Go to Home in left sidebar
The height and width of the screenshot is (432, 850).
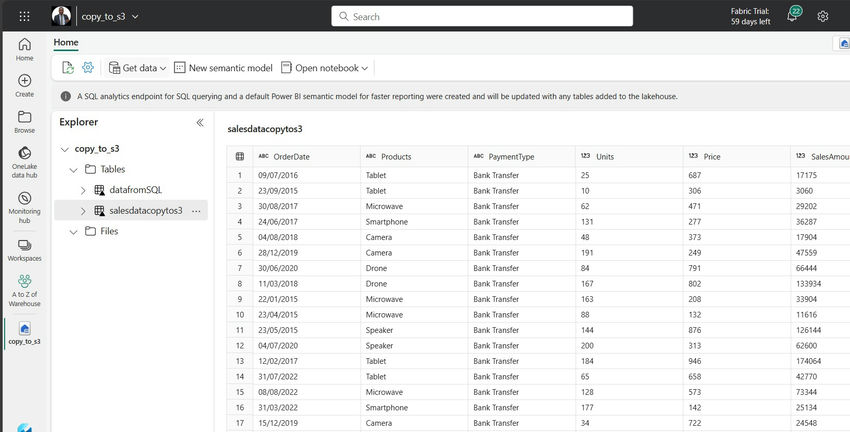24,49
